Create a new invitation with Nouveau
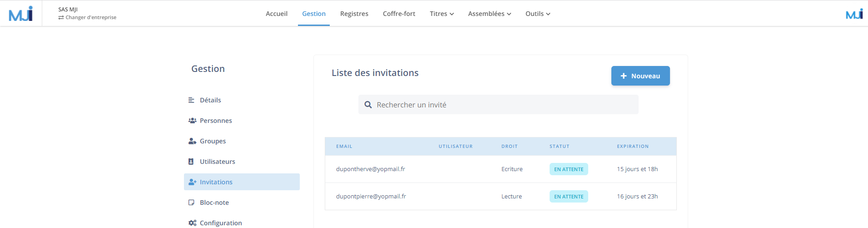This screenshot has width=868, height=228. tap(640, 76)
